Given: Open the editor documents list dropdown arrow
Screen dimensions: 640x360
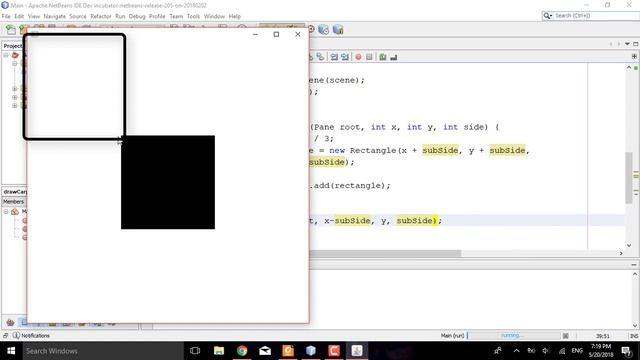Looking at the screenshot, I should click(627, 44).
